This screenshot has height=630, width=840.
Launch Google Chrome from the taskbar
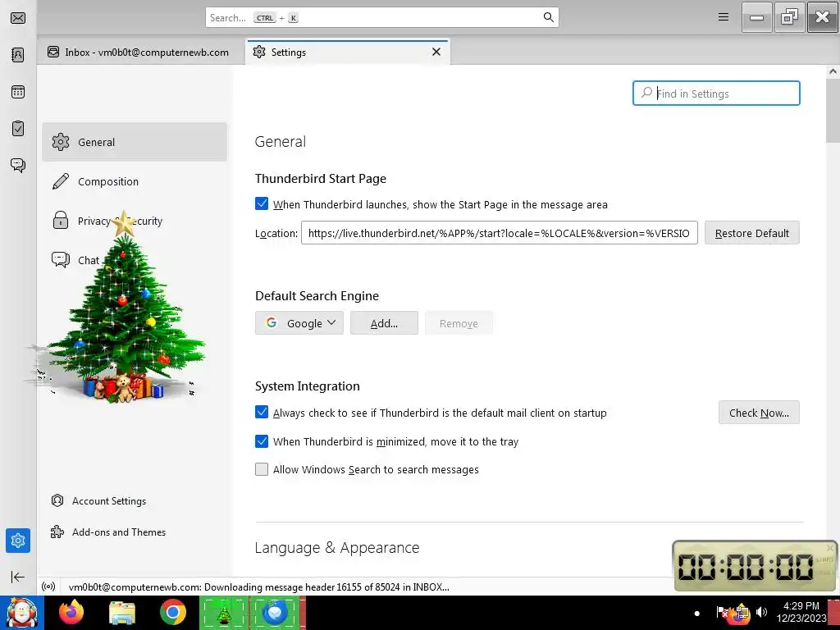pos(172,612)
